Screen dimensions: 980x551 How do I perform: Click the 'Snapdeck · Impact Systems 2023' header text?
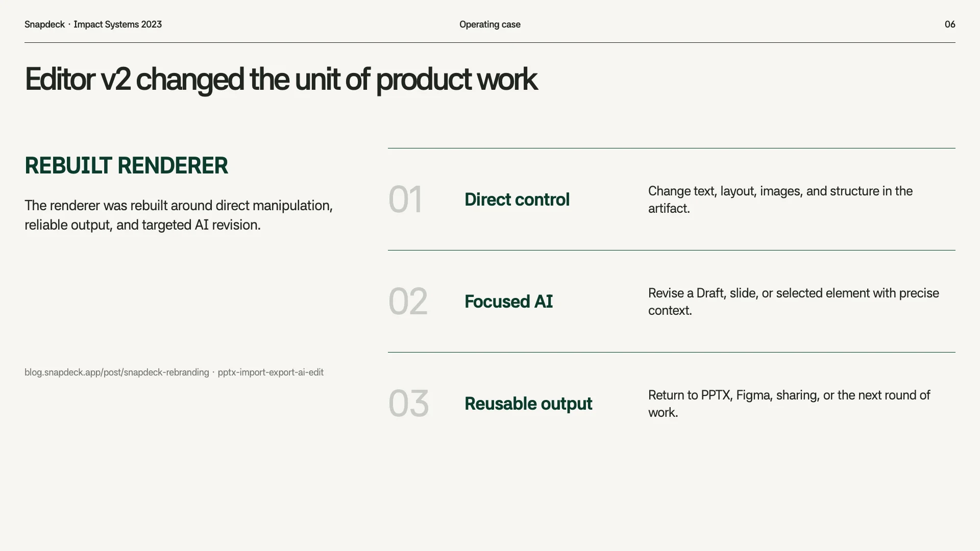93,24
